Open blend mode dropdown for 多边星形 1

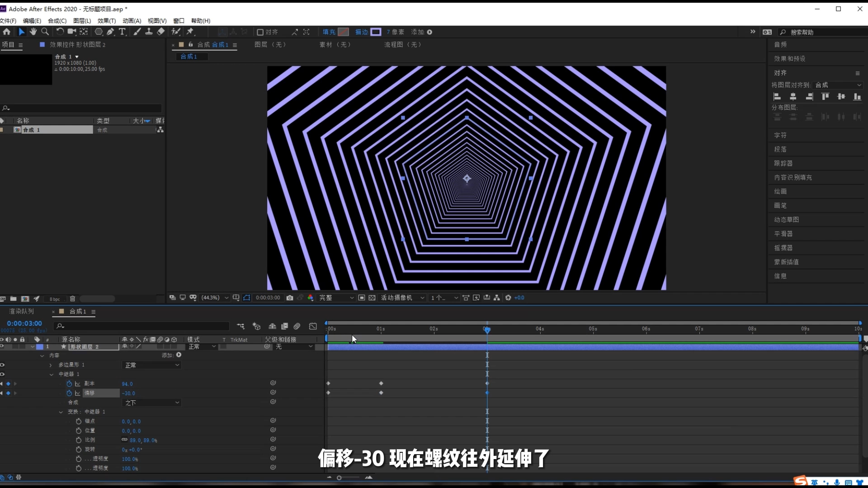152,365
